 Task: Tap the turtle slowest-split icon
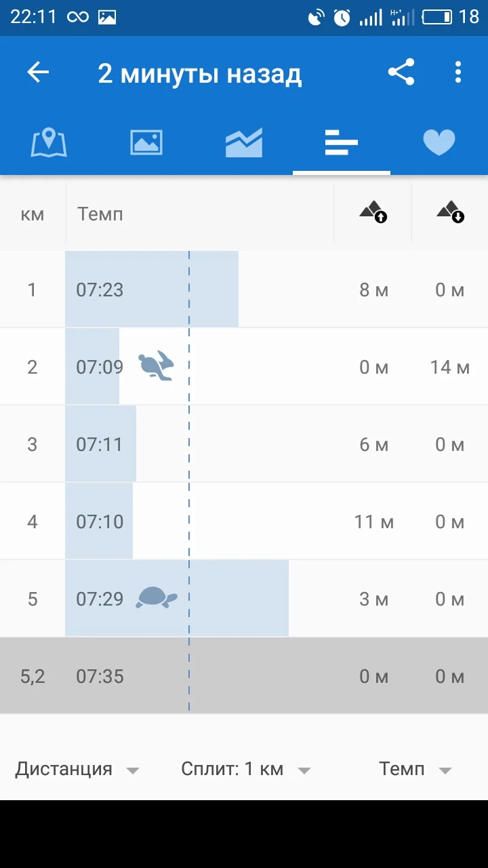(157, 598)
